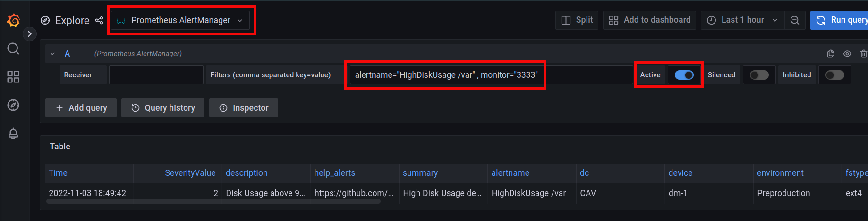
Task: Click the environment column header
Action: [780, 173]
